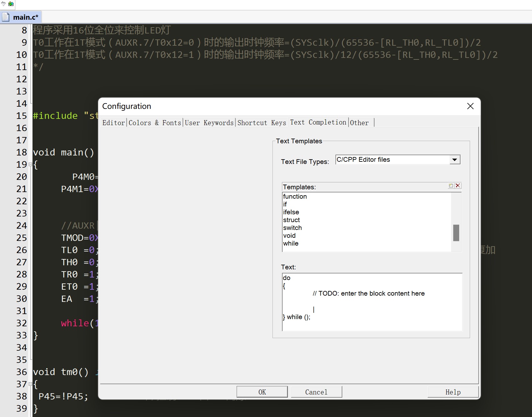
Task: Click the colorful Manage Components toolbar icon
Action: (x=11, y=4)
